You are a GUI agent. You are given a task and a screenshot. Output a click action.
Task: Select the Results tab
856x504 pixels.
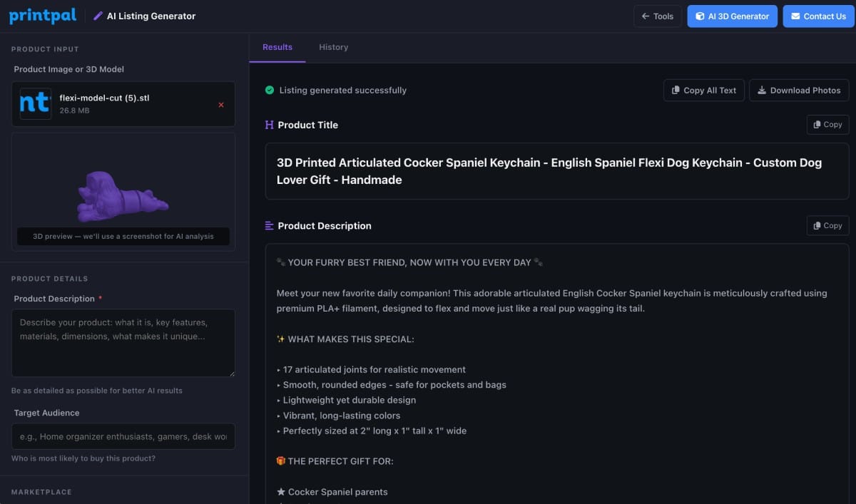click(277, 47)
